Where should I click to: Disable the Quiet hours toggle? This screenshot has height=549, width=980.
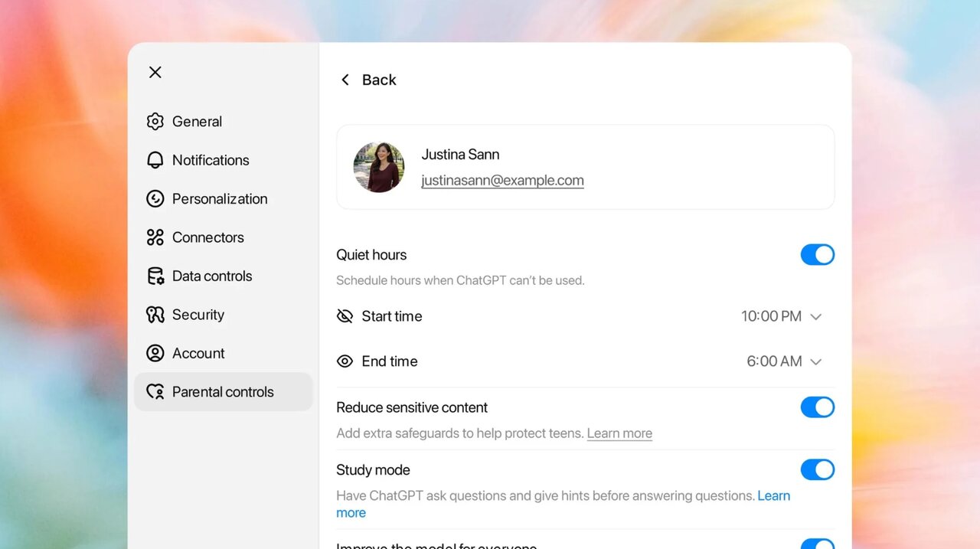(x=818, y=255)
